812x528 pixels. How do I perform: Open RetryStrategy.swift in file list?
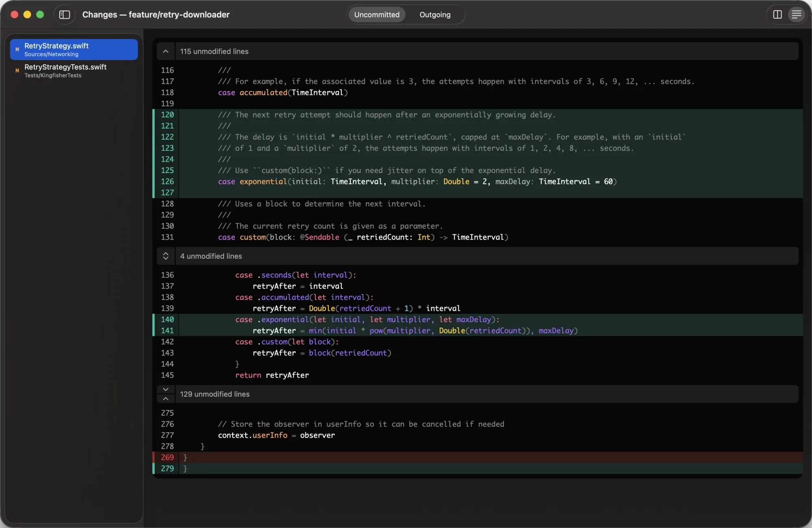(74, 50)
